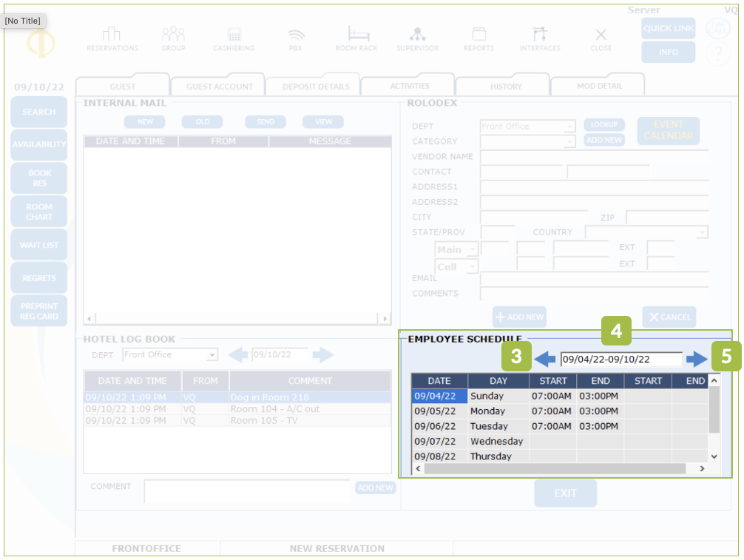
Task: Click the Availability sidebar button
Action: point(39,145)
